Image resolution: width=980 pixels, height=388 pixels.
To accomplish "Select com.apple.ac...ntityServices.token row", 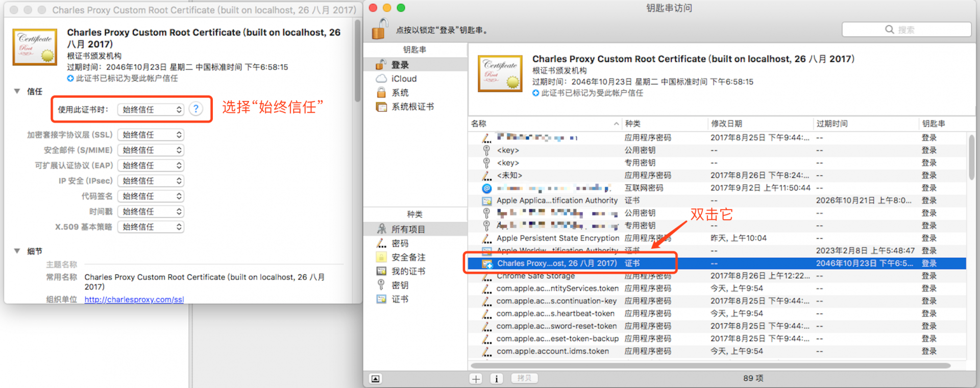I will pos(717,288).
